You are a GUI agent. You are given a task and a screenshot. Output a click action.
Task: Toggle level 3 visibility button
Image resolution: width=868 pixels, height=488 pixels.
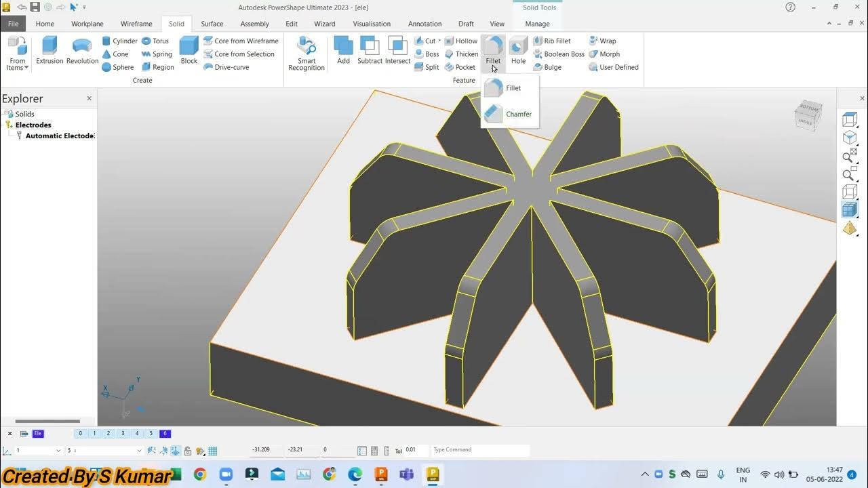123,434
